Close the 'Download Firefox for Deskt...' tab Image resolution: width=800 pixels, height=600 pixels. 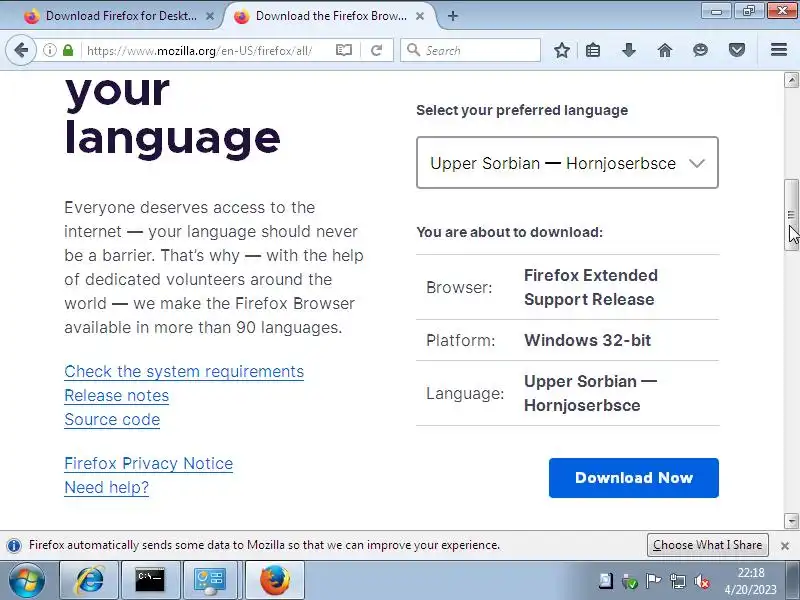tap(210, 16)
